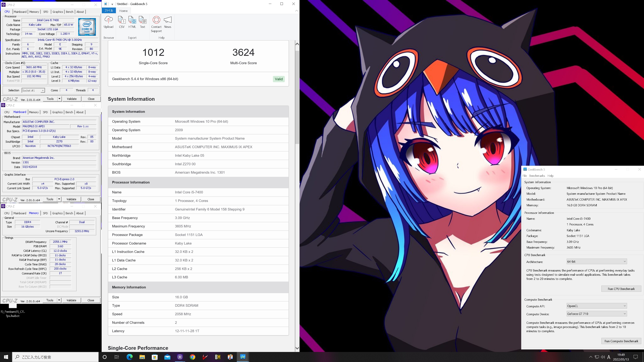The image size is (644, 362).
Task: Open network status tray icon
Action: click(597, 357)
